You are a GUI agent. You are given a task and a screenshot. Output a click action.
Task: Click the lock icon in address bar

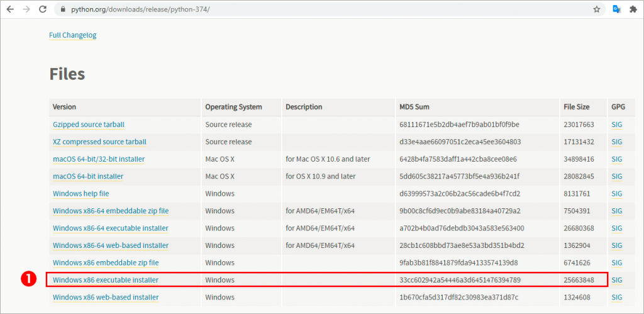(x=62, y=10)
